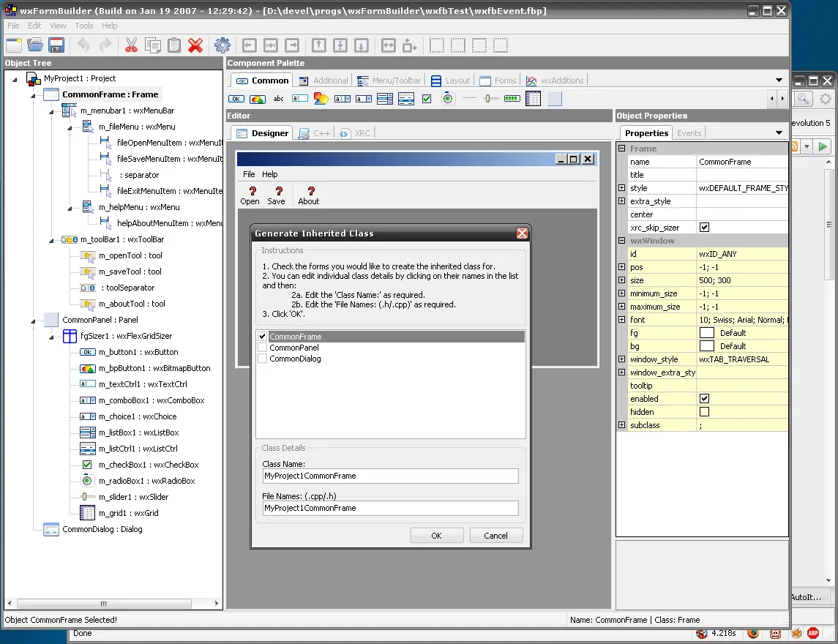Select the wxGrid control from the palette
The width and height of the screenshot is (838, 644).
532,97
